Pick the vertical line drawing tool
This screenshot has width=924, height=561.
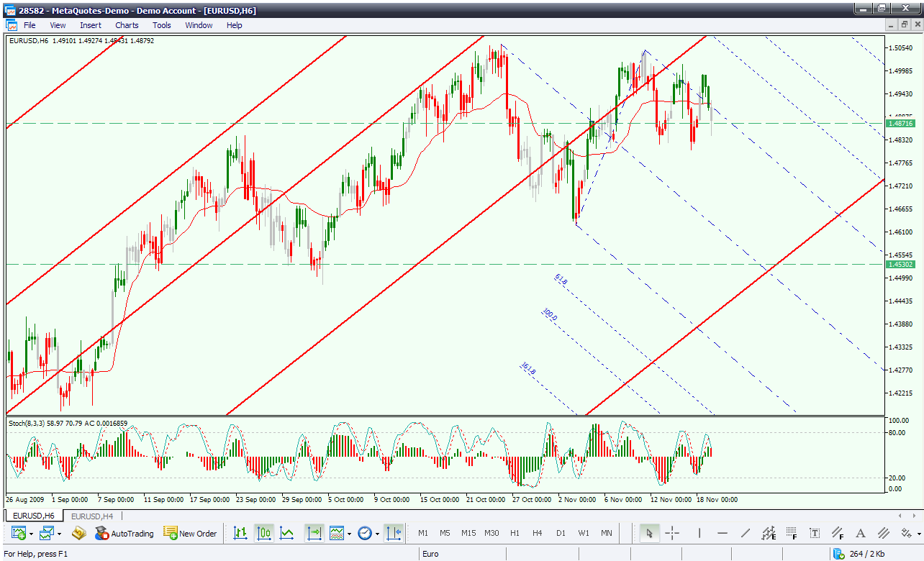point(699,533)
